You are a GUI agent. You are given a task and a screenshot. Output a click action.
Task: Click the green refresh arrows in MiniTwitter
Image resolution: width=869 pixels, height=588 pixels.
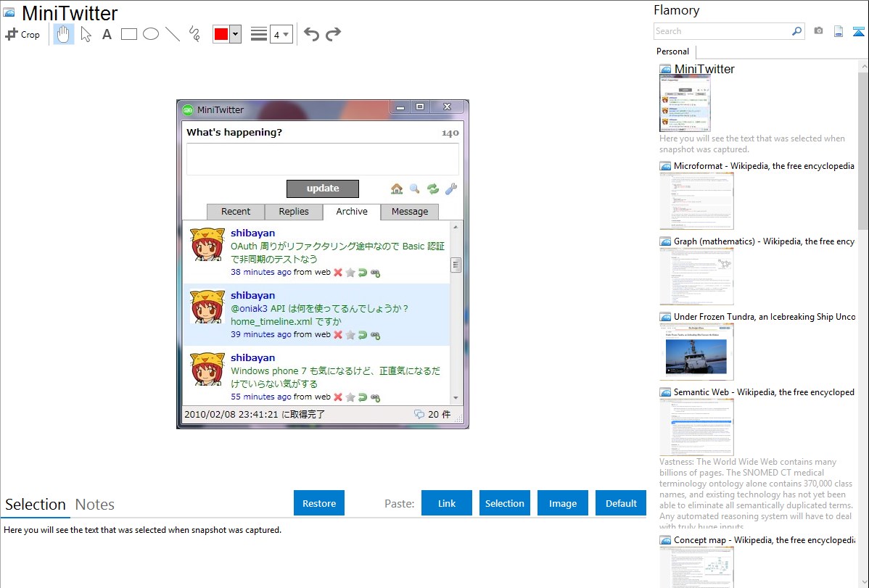433,189
